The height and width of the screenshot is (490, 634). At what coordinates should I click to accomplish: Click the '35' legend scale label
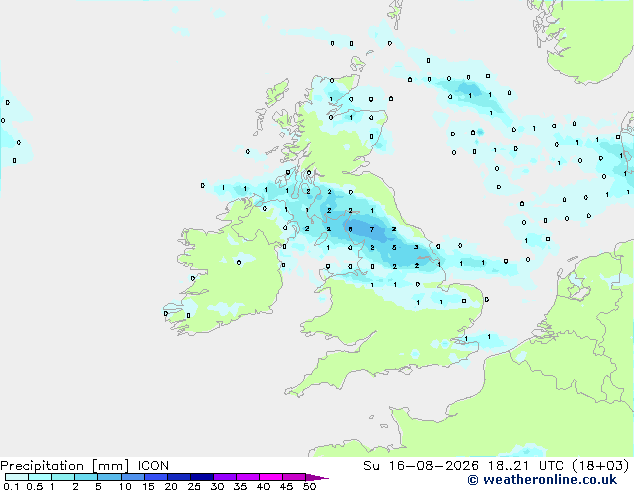(240, 486)
